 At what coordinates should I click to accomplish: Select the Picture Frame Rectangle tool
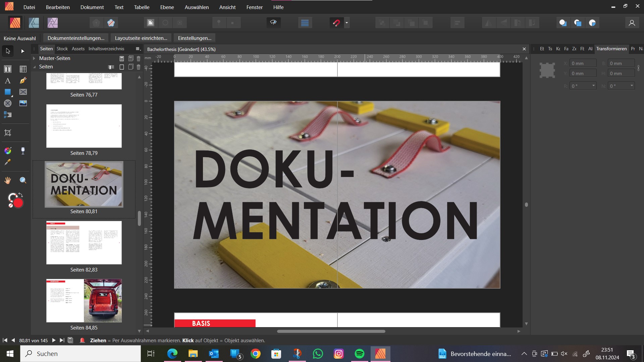point(23,92)
